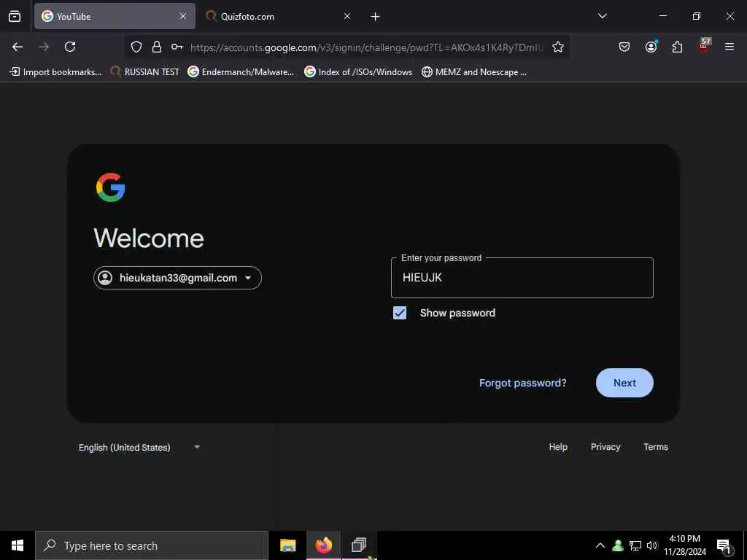Click the Forgot password? link
This screenshot has height=560, width=747.
tap(522, 383)
